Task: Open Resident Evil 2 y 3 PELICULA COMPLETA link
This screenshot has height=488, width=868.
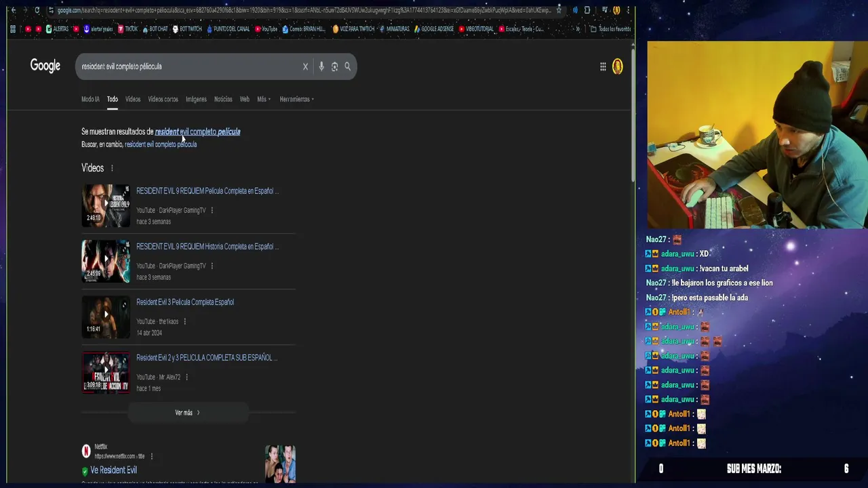Action: [207, 358]
